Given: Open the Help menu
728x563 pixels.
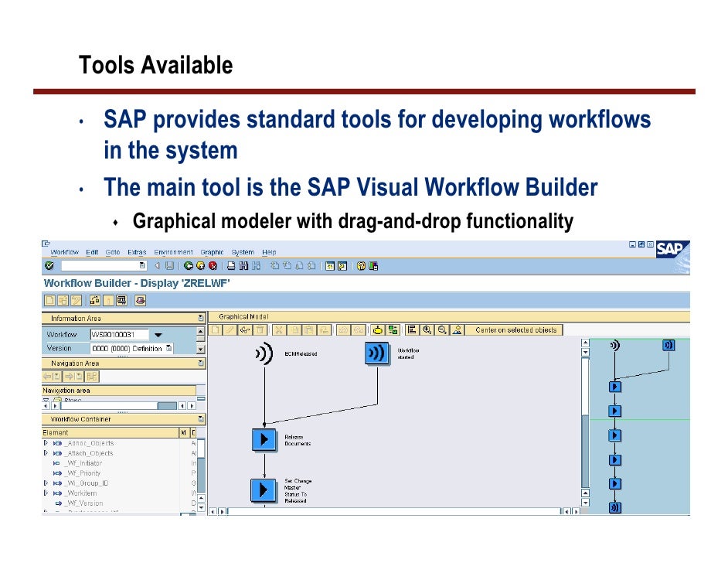Looking at the screenshot, I should click(269, 252).
